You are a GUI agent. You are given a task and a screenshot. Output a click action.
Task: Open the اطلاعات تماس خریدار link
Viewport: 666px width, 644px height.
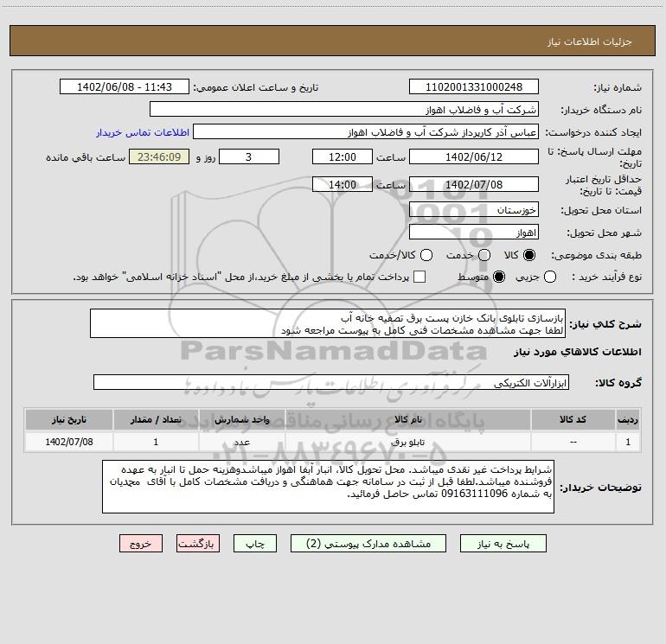coord(143,132)
